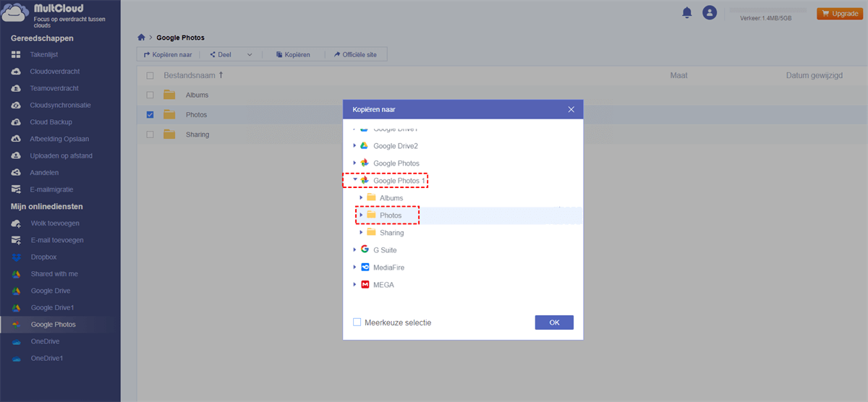Expand the Photos subfolder arrow in dialog
The width and height of the screenshot is (868, 402).
pos(361,215)
